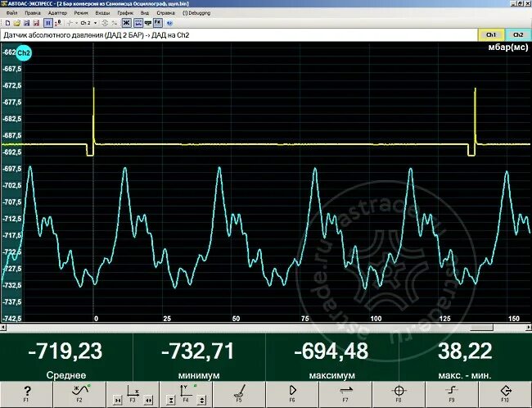
Task: Click the blue round help icon in the toolbar
Action: click(x=169, y=23)
